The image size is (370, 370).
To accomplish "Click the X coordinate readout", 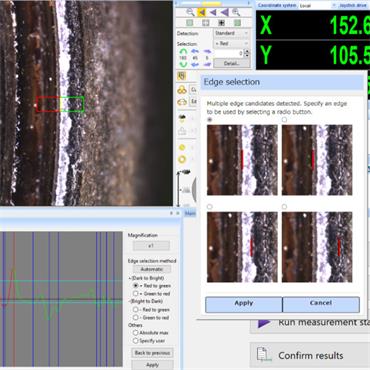I will pos(313,25).
